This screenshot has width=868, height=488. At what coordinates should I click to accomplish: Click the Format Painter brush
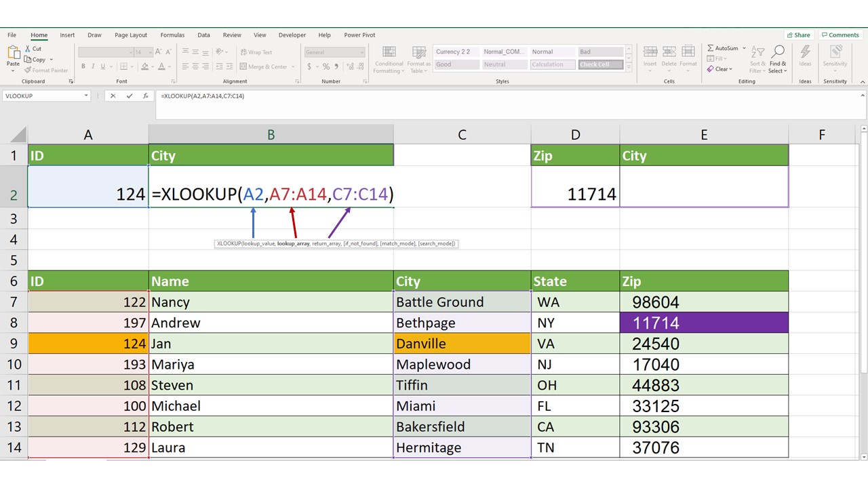point(28,70)
